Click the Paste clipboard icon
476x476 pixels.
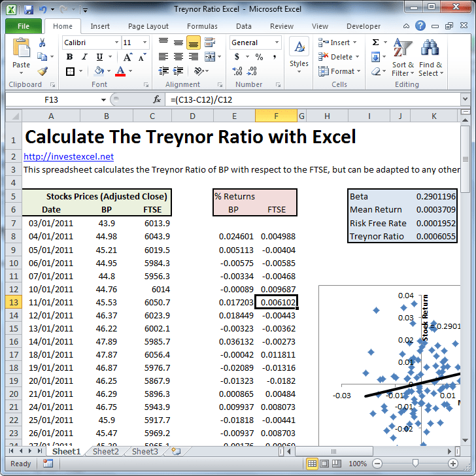pyautogui.click(x=21, y=48)
